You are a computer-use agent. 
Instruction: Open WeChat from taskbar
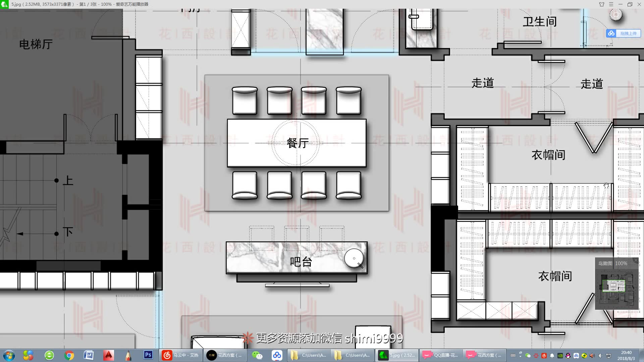point(257,355)
